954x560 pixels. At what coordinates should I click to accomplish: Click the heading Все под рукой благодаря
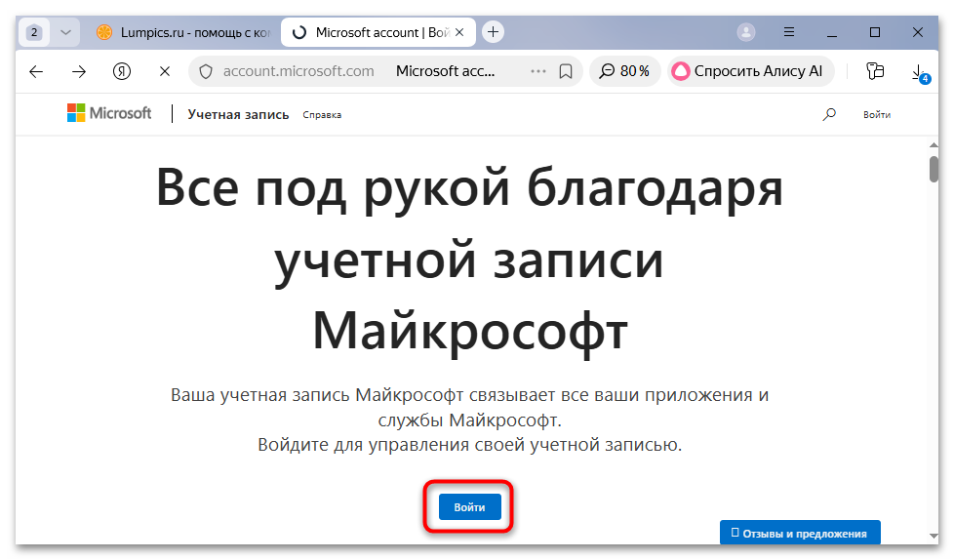[x=469, y=188]
